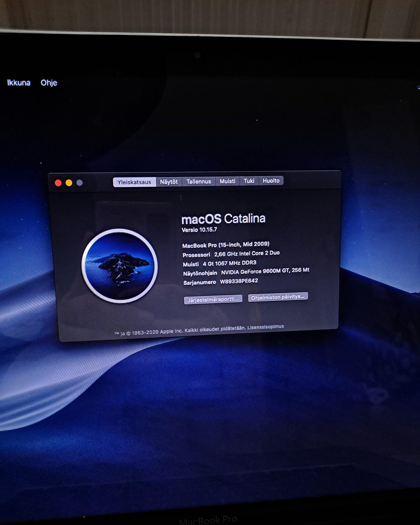Switch to the Näytöt tab

pyautogui.click(x=169, y=182)
